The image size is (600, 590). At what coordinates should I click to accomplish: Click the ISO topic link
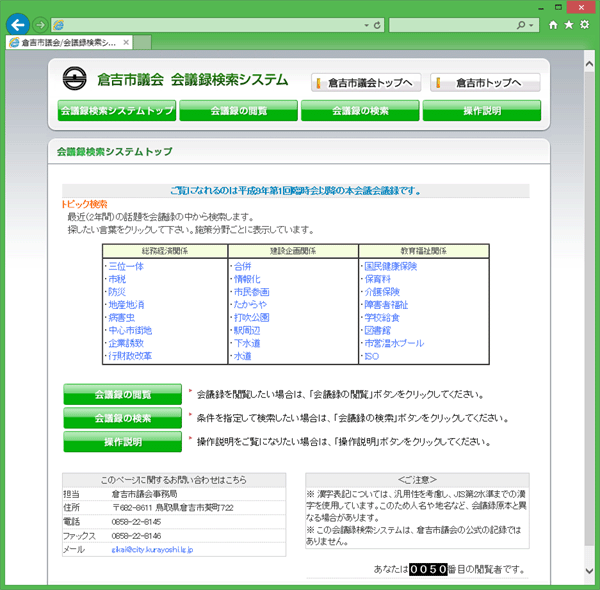tap(372, 356)
